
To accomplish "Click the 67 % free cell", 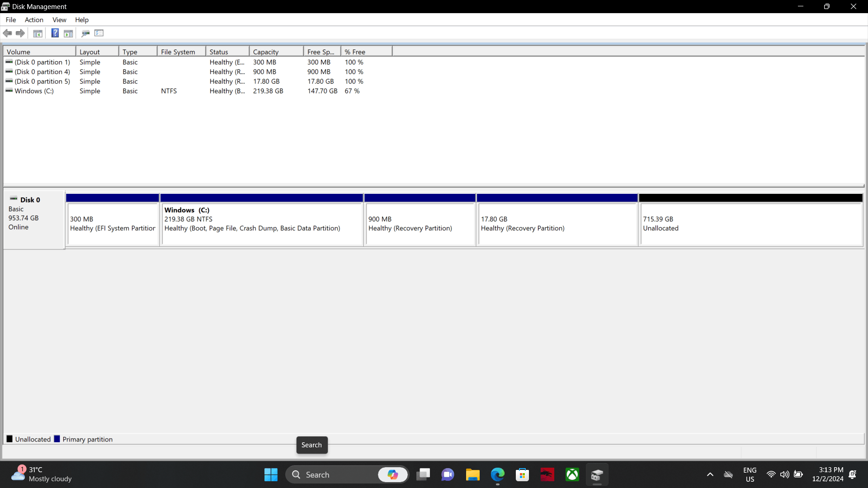I will click(352, 91).
